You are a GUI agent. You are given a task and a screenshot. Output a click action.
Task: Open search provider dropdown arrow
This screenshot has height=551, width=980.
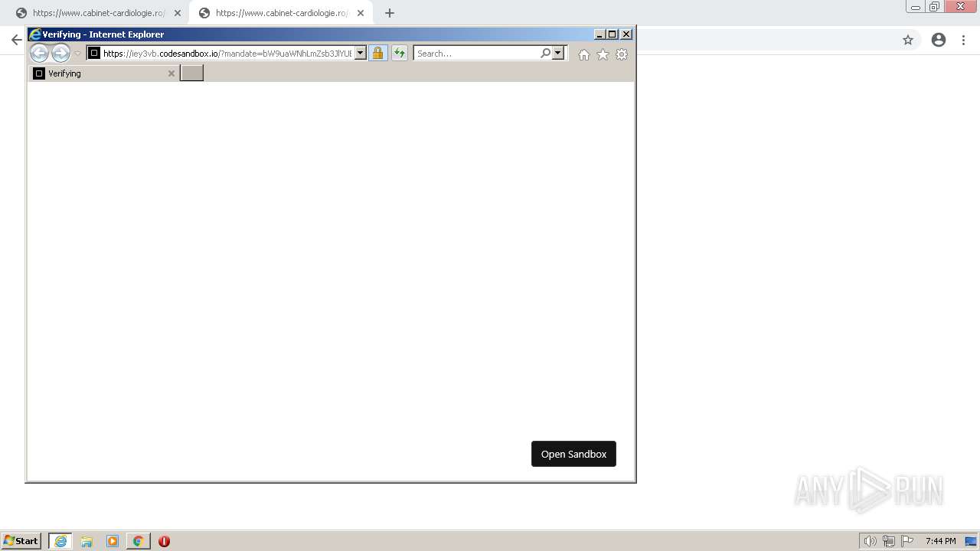point(558,54)
